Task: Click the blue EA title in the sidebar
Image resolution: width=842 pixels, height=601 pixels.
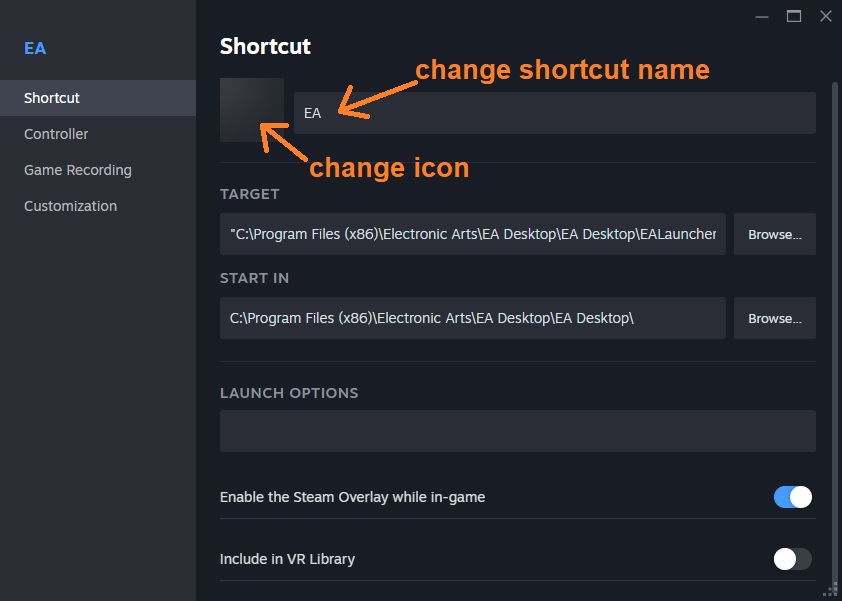Action: point(35,48)
